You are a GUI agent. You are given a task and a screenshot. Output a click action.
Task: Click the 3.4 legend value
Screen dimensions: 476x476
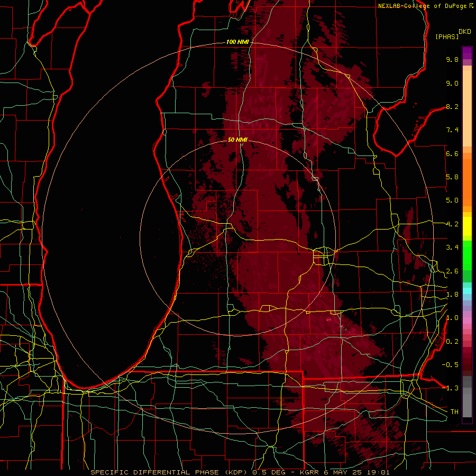[452, 248]
